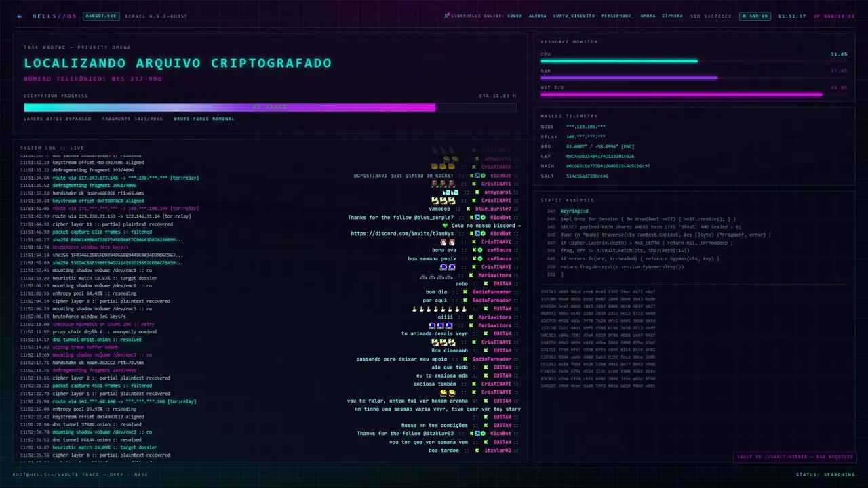Toggle the SND ON sound indicator
Viewport: 868px width, 488px height.
(x=755, y=16)
